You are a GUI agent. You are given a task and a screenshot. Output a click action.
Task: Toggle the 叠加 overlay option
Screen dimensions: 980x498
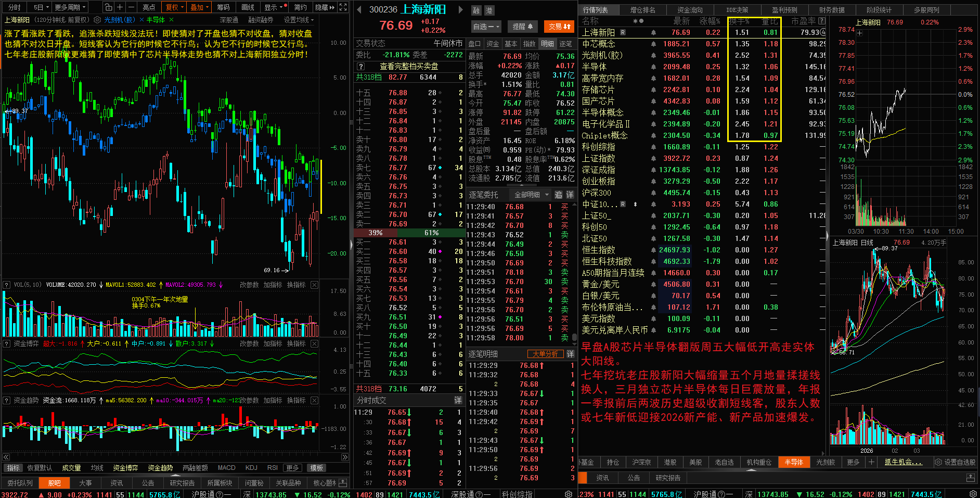point(199,7)
